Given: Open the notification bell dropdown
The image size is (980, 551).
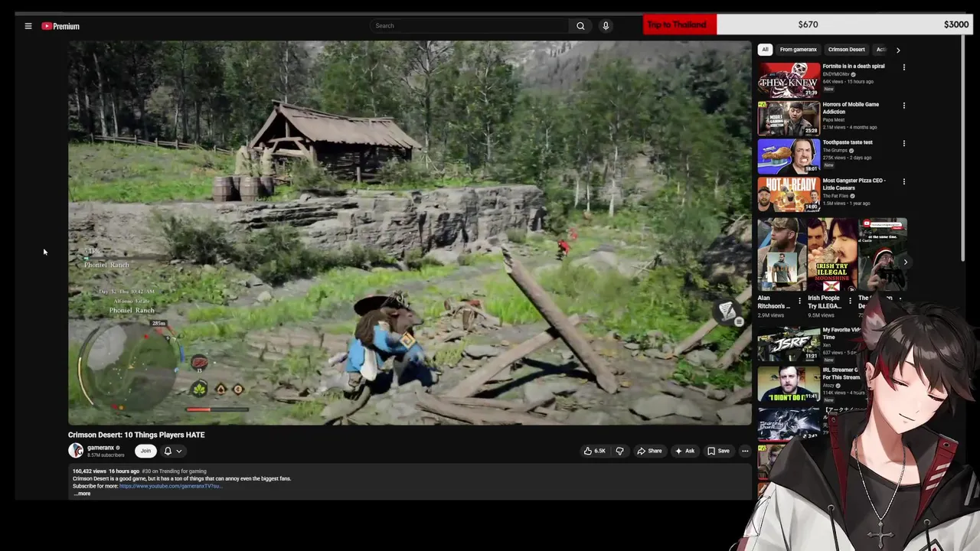Looking at the screenshot, I should (x=173, y=451).
